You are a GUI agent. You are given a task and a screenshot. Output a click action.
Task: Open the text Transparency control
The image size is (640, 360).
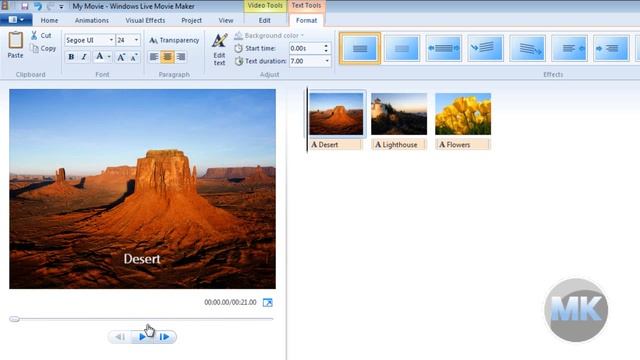(x=174, y=40)
